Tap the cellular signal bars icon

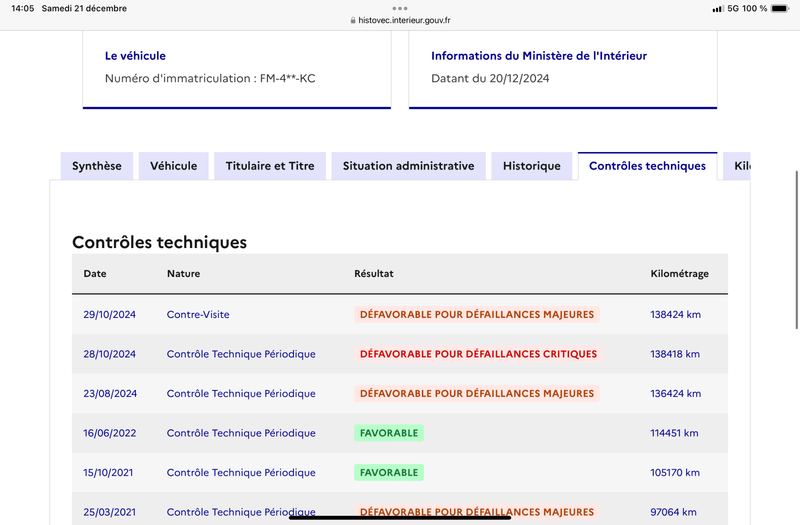(x=718, y=9)
